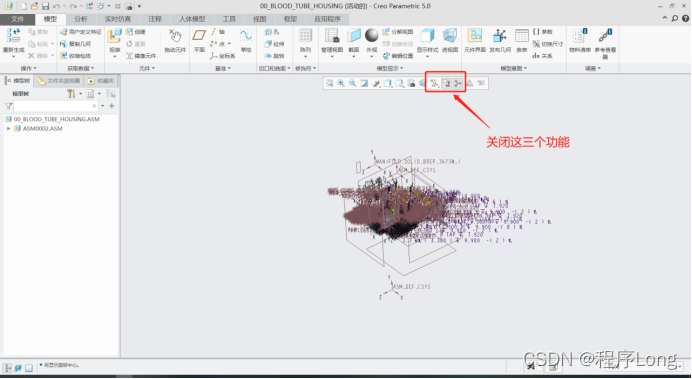The height and width of the screenshot is (379, 692).
Task: Click the 切换尺寸 (Switch Dimensions) button
Action: point(548,44)
